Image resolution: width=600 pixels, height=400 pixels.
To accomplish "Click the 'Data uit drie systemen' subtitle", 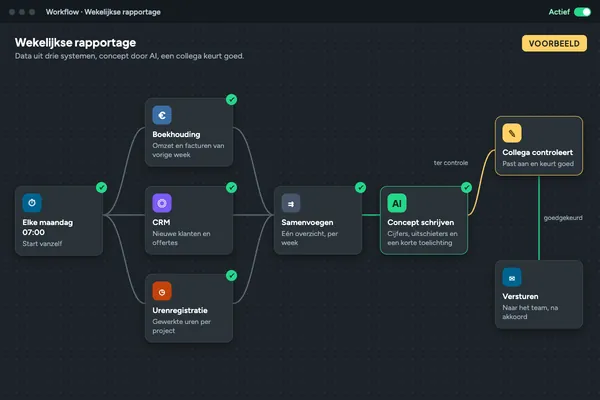I will click(x=129, y=56).
